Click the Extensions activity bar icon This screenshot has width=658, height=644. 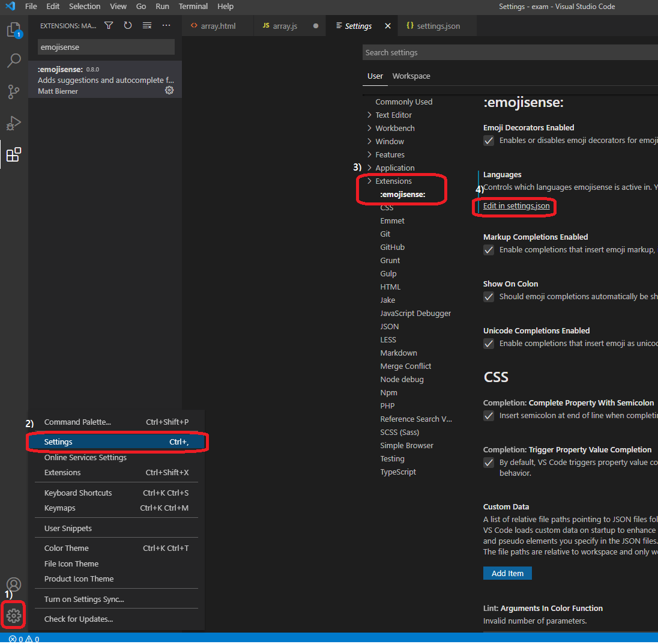14,154
